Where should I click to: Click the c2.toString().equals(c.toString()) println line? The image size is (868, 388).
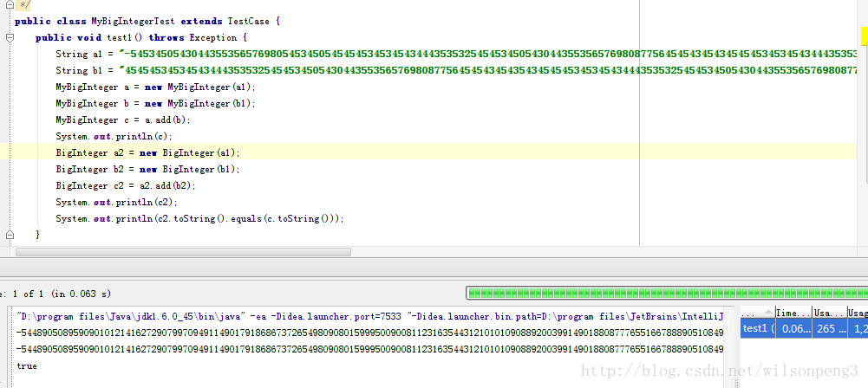(x=199, y=219)
